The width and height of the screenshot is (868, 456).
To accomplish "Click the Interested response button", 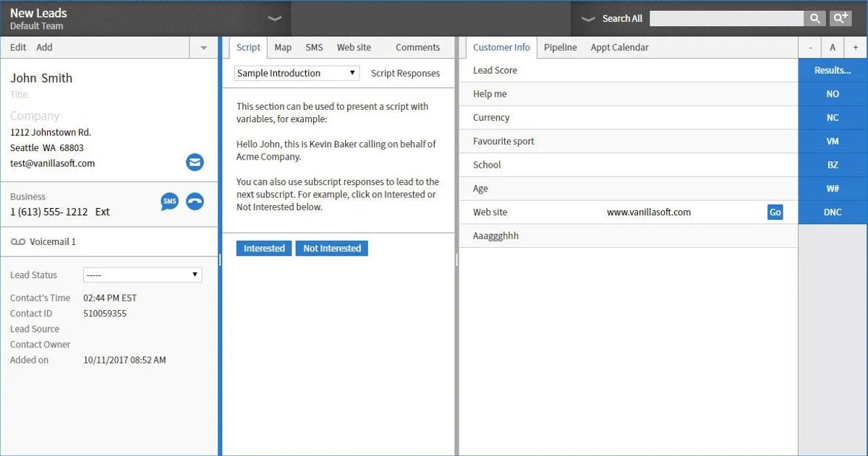I will point(264,249).
